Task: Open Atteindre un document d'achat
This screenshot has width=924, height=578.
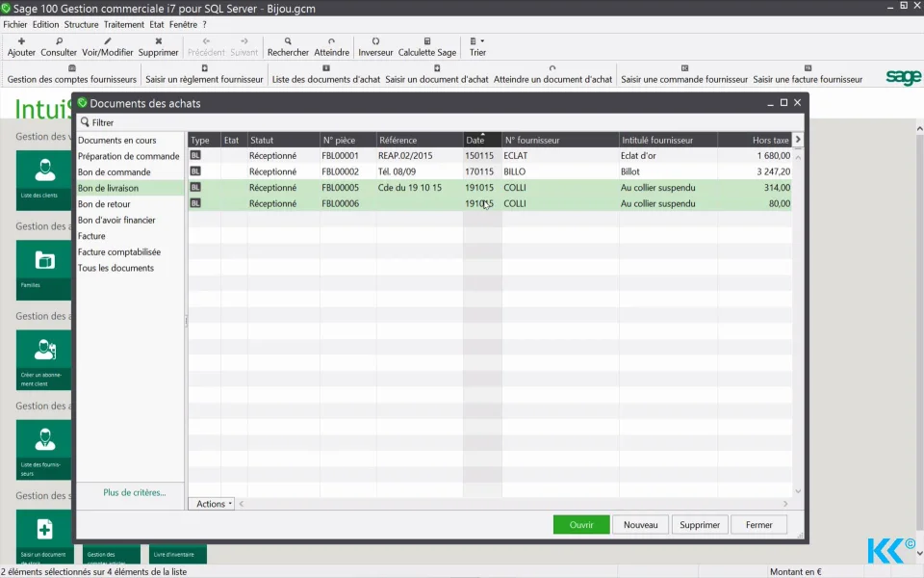Action: point(552,74)
